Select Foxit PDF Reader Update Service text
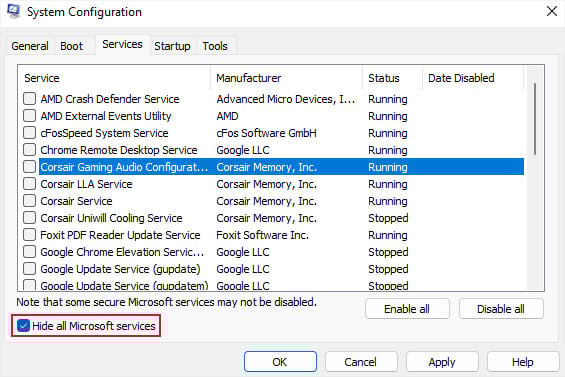The image size is (565, 377). (120, 235)
